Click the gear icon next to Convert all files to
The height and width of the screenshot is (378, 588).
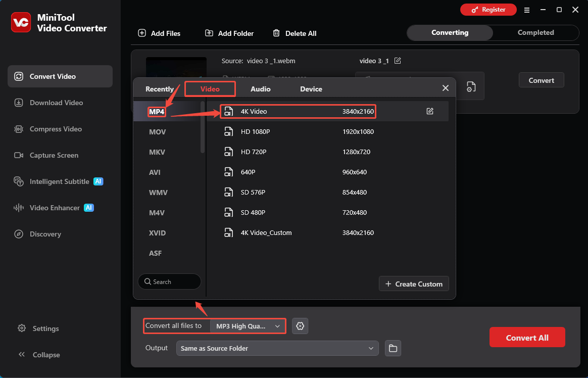pyautogui.click(x=300, y=326)
